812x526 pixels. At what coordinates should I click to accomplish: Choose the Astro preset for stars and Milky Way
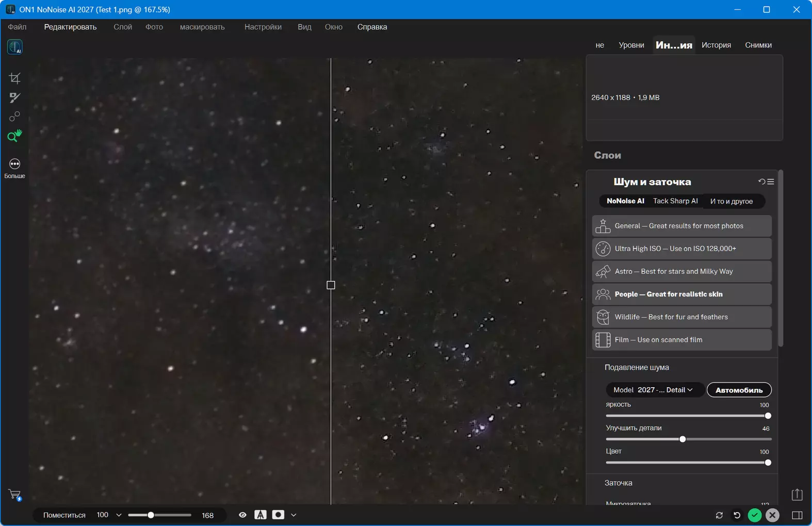coord(681,271)
